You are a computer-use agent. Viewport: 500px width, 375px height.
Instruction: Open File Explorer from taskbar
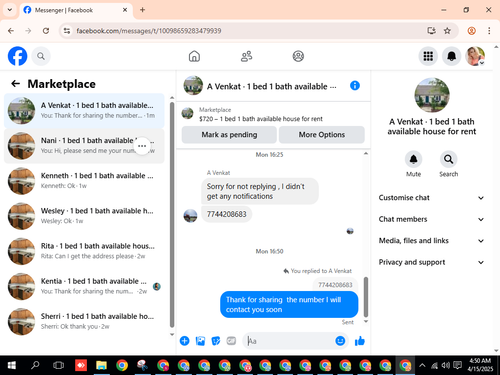click(x=101, y=365)
